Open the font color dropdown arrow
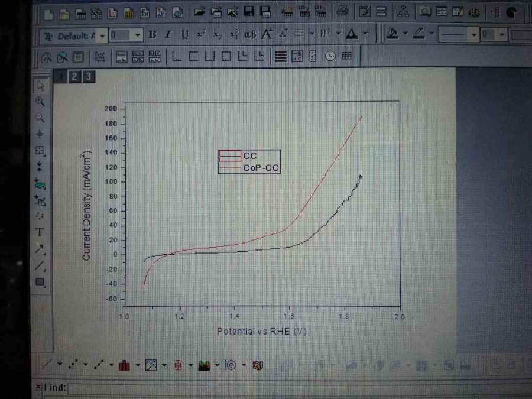This screenshot has width=532, height=399. (x=365, y=33)
